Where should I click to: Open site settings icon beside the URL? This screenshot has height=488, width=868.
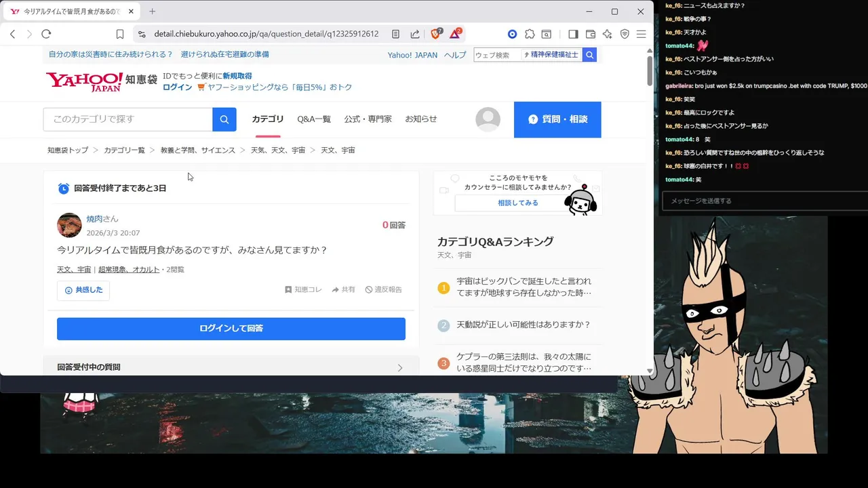click(141, 34)
